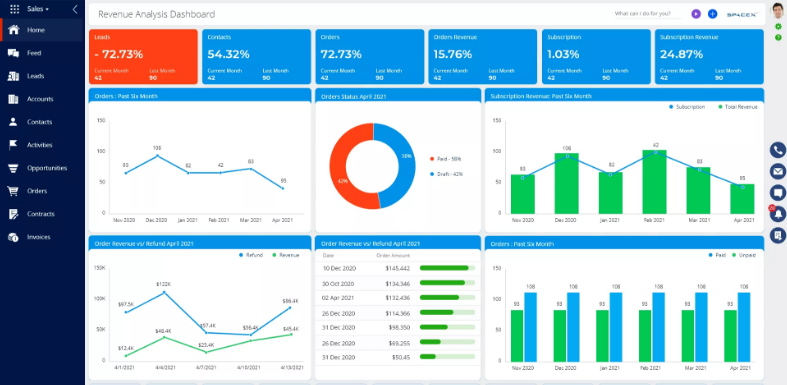Open the apps grid icon
This screenshot has height=385, width=787.
point(15,9)
